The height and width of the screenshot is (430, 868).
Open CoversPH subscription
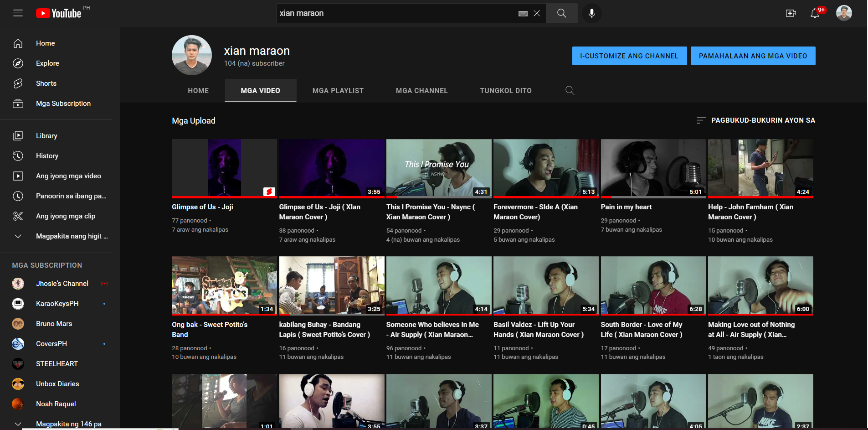click(x=60, y=344)
